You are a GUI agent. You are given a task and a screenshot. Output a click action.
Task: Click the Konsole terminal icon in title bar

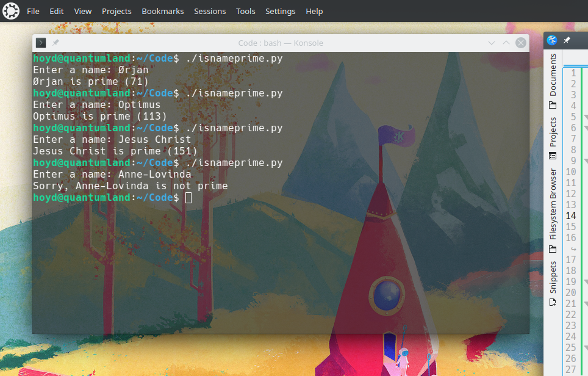click(x=41, y=43)
